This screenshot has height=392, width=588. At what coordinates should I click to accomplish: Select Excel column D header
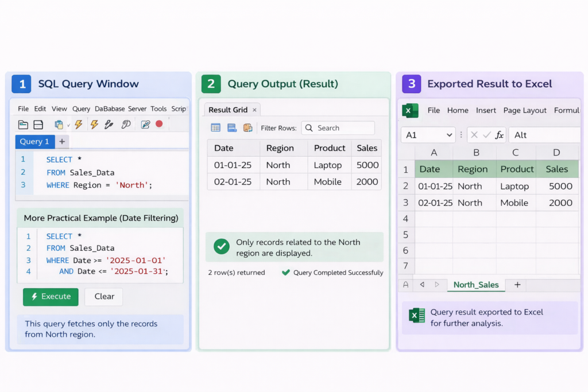tap(556, 153)
